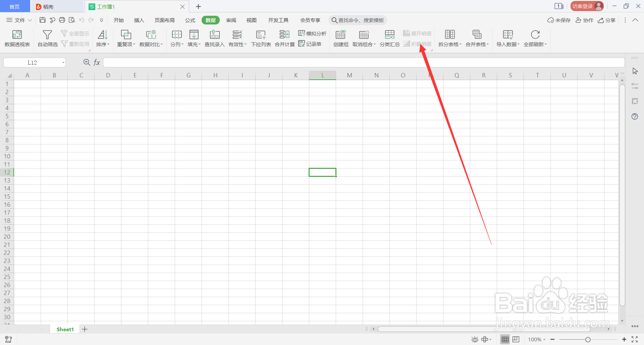
Task: Click the 取消组合 ungroup icon
Action: coord(364,34)
